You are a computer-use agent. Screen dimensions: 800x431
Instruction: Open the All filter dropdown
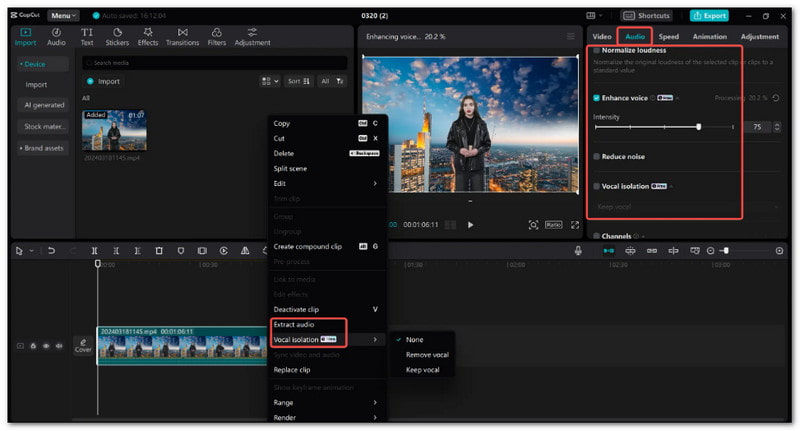pyautogui.click(x=332, y=81)
